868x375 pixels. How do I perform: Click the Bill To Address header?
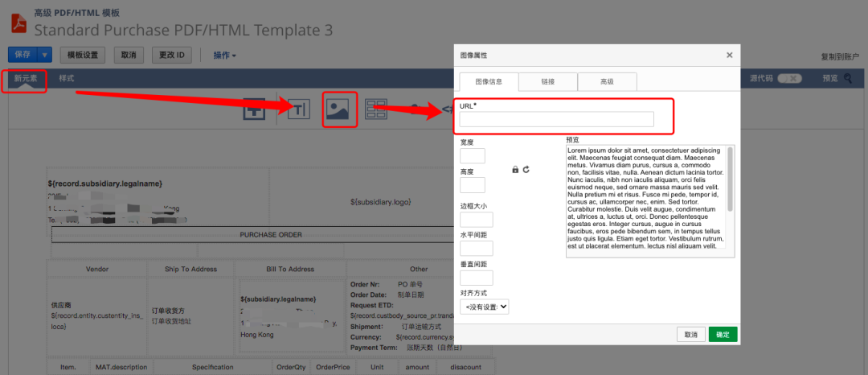point(290,270)
